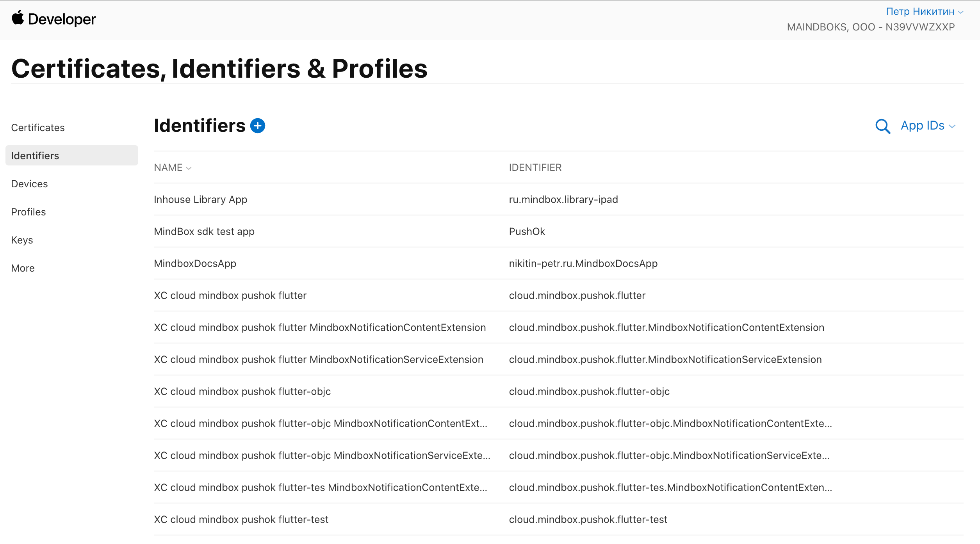Click the Certificates, Identifiers & Profiles heading
The image size is (980, 544).
coord(219,69)
